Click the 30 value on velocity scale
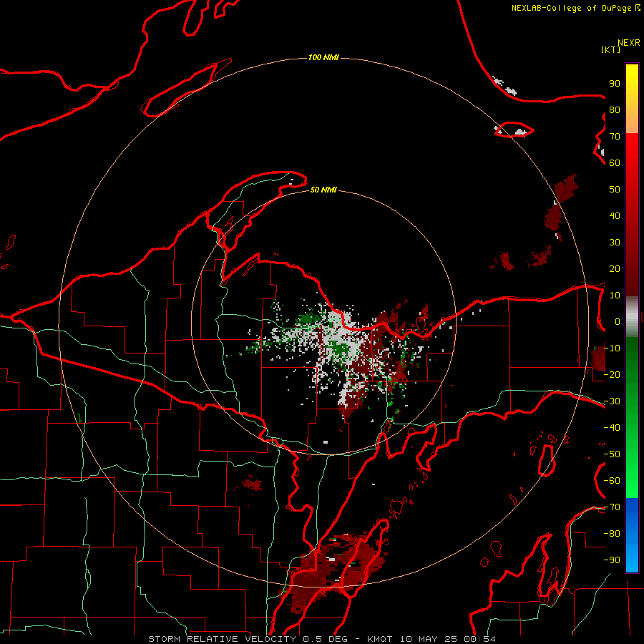Image resolution: width=644 pixels, height=644 pixels. pyautogui.click(x=615, y=243)
